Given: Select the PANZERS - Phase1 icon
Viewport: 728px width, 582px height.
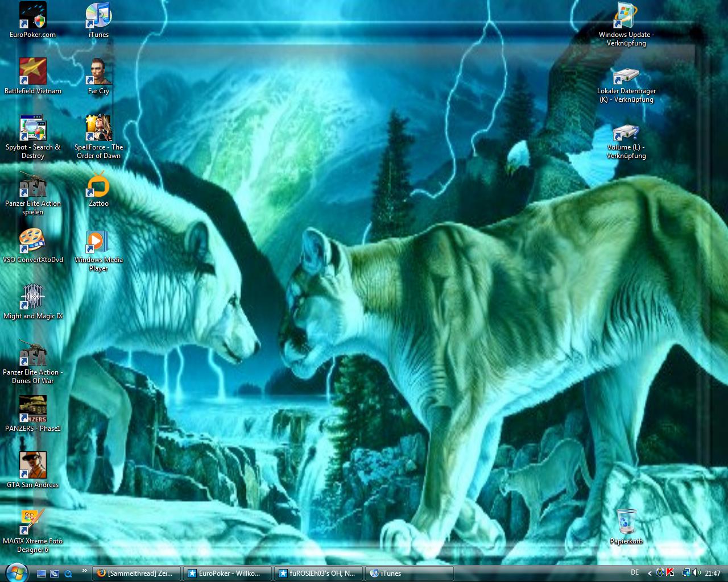Looking at the screenshot, I should pyautogui.click(x=32, y=414).
